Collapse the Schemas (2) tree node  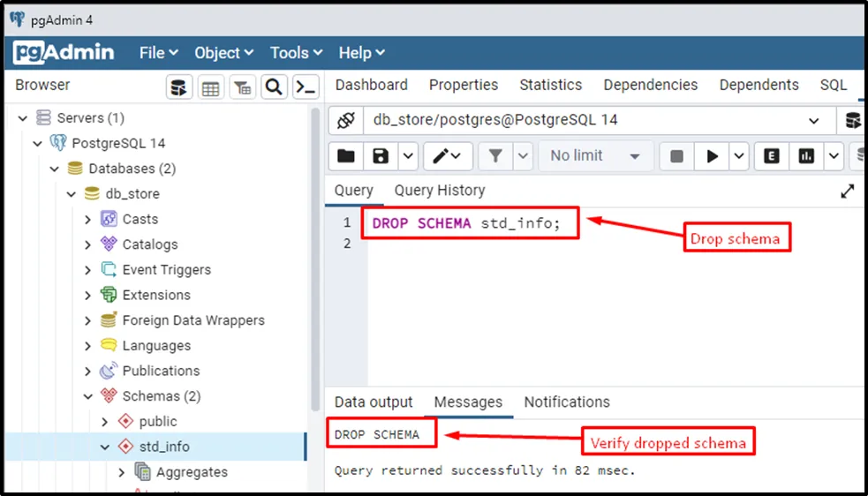[87, 396]
